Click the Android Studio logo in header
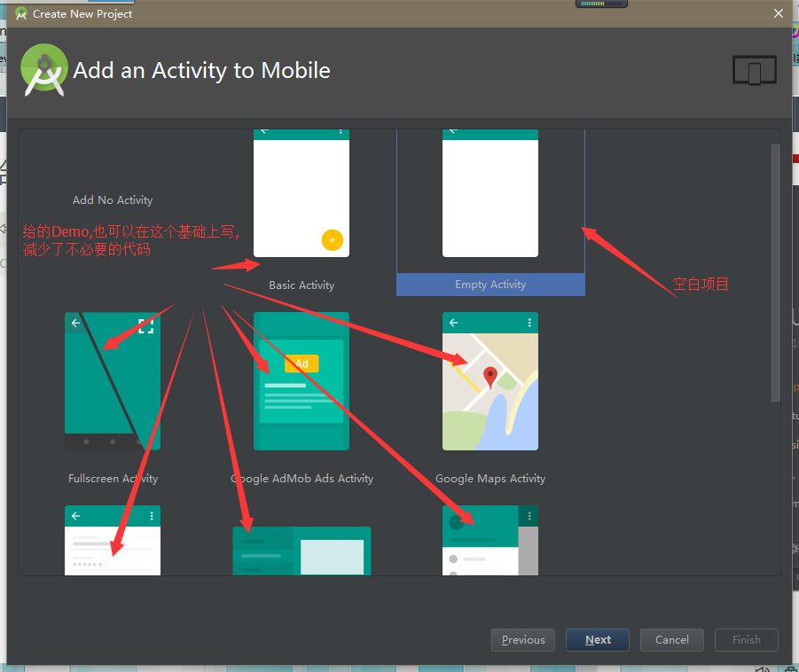The width and height of the screenshot is (799, 672). click(43, 70)
